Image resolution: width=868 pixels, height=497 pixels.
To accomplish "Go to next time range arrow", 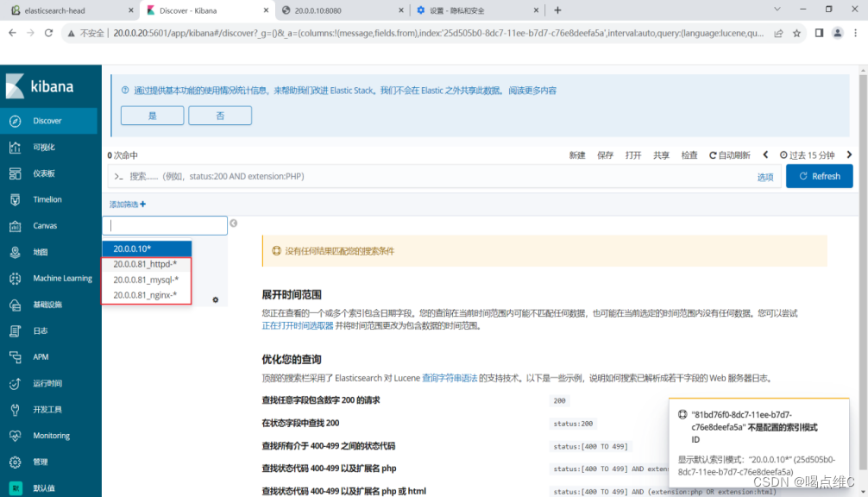I will 849,155.
